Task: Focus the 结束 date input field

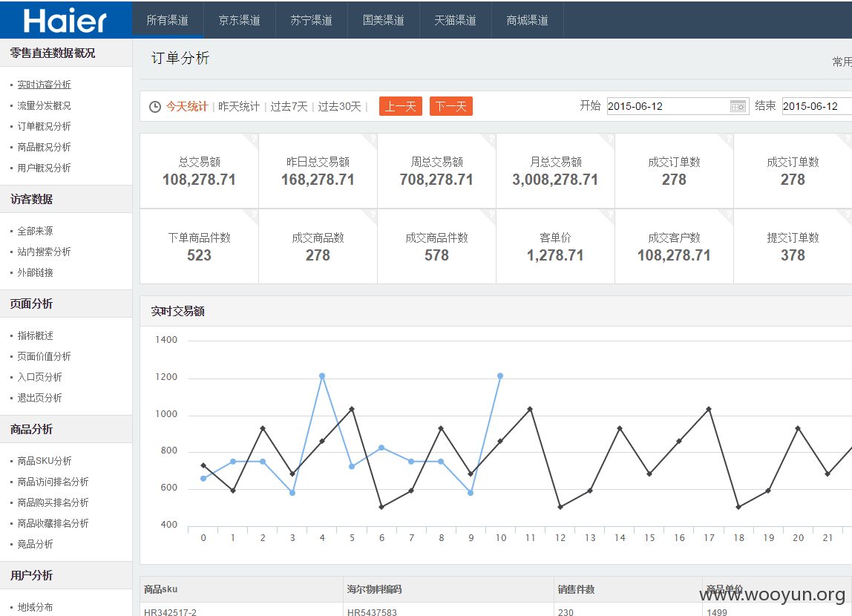Action: (816, 106)
